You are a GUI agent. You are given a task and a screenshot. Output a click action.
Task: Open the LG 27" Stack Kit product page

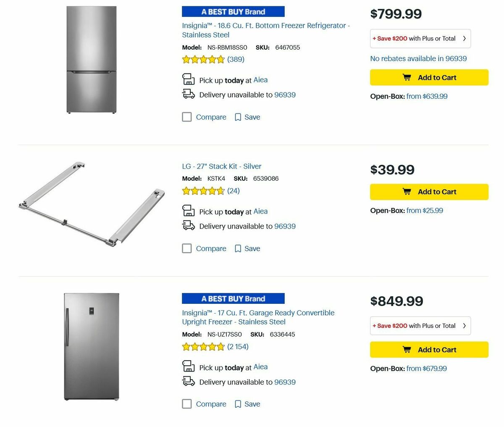pos(221,166)
